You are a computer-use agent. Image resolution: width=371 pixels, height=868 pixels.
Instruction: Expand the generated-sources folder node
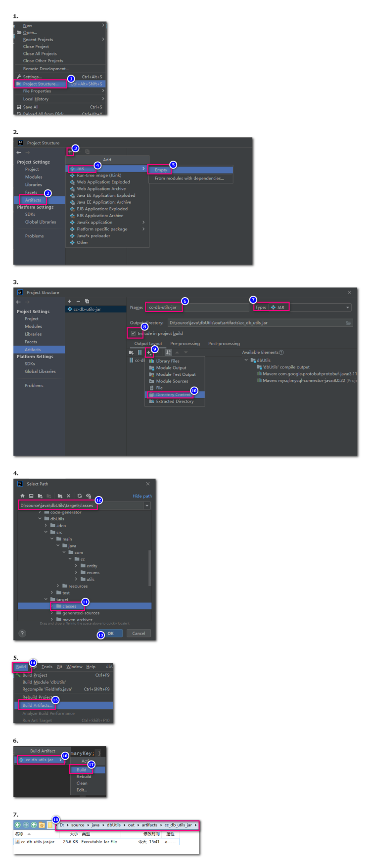point(52,613)
